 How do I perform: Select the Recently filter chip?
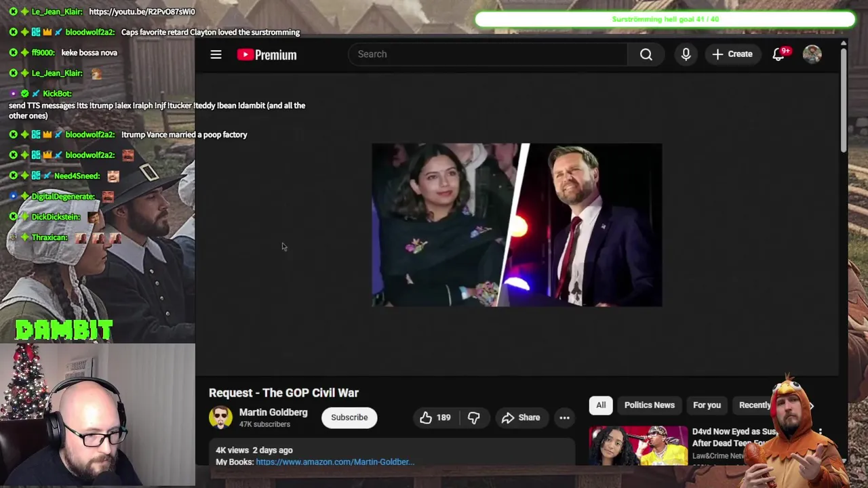[x=755, y=405]
